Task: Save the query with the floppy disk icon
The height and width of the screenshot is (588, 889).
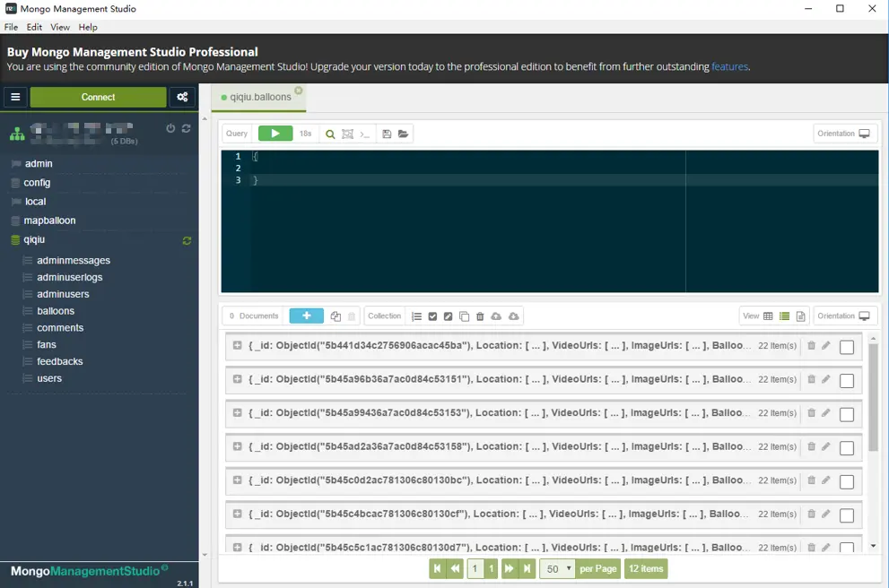Action: 387,134
